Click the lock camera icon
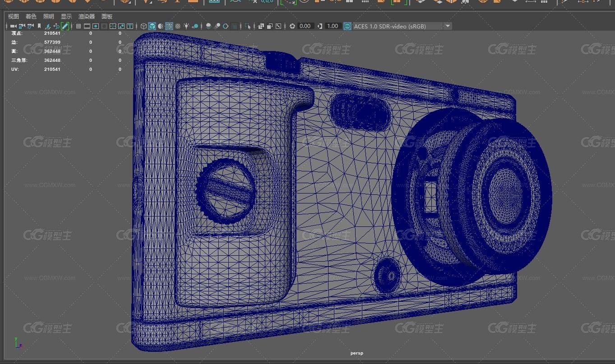The image size is (615, 364). pos(22,26)
